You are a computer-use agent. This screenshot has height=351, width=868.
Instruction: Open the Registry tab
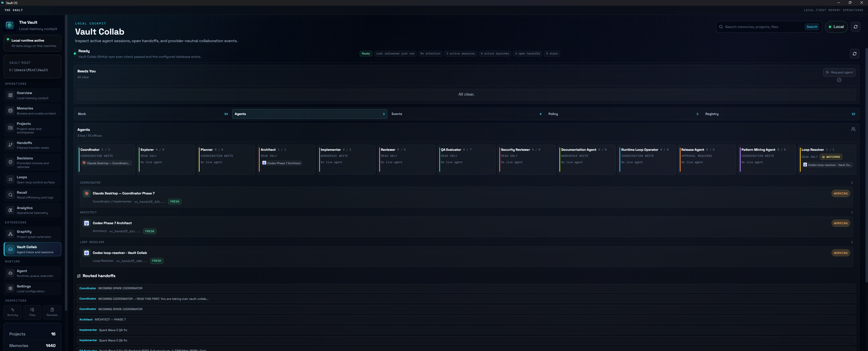coord(780,114)
